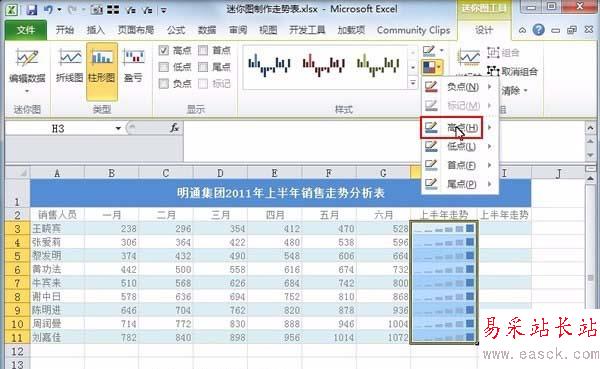
Task: Switch to the Formulas (公式) tab
Action: coord(176,30)
